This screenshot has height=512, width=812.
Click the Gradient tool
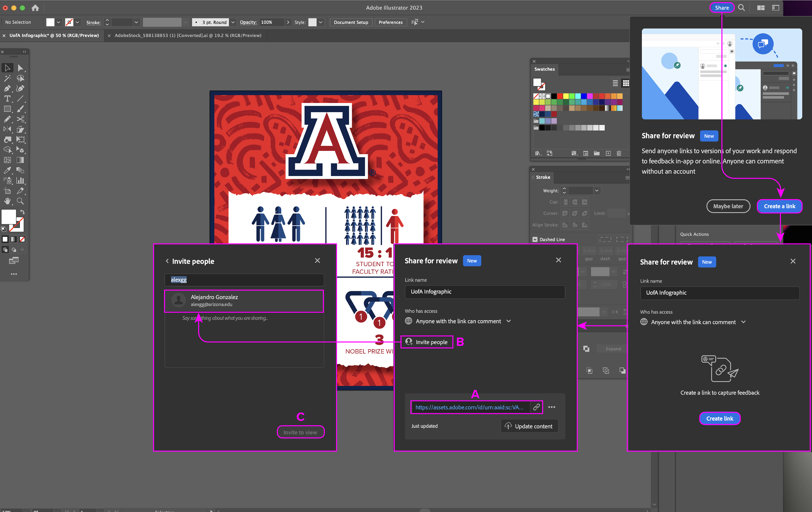point(20,160)
